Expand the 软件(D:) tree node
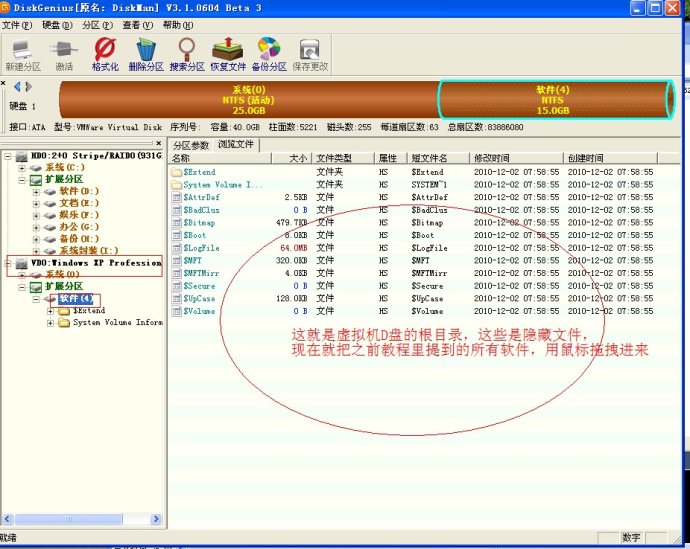 pos(37,192)
